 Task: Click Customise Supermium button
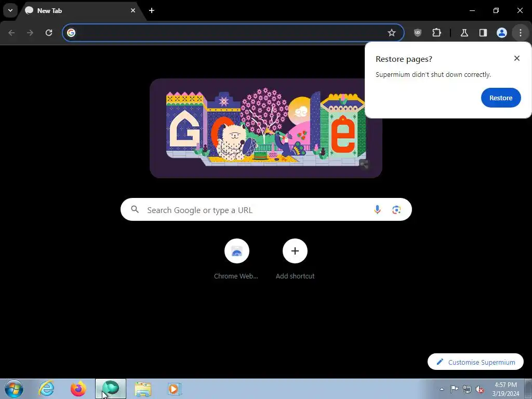coord(476,362)
